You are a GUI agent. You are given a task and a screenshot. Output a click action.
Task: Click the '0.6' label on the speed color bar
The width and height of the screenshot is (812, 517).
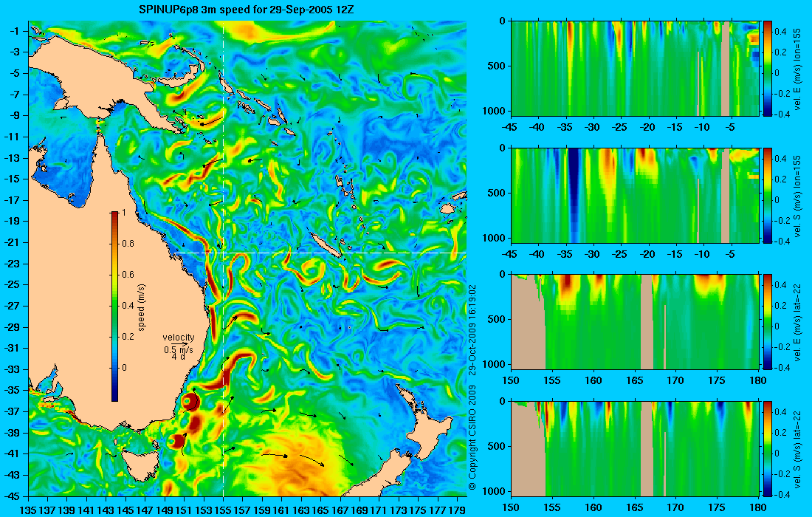128,275
